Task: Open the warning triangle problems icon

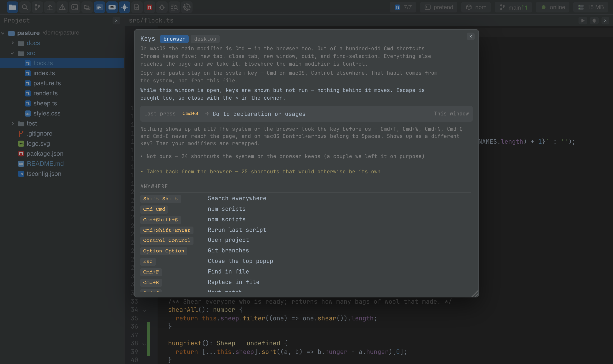Action: [62, 7]
